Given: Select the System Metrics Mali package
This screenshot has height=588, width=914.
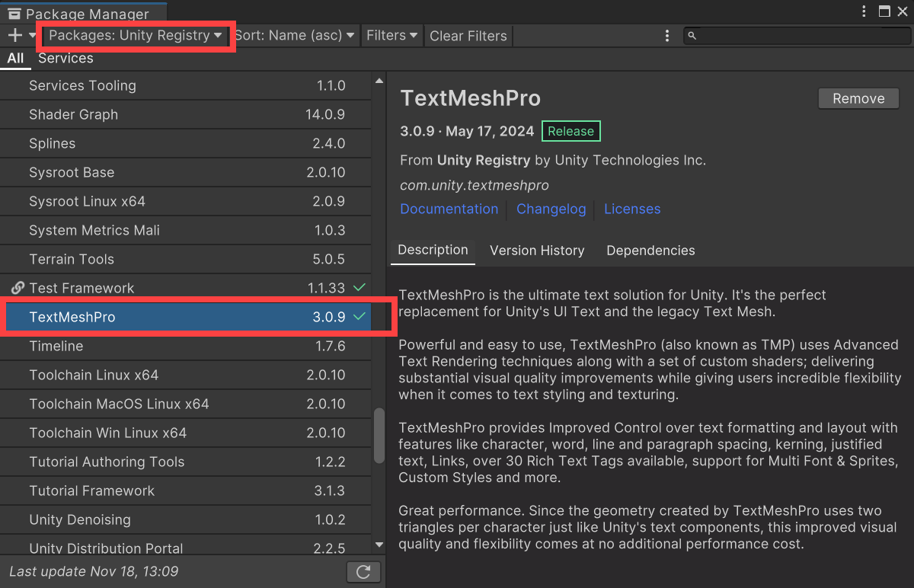Looking at the screenshot, I should pos(186,231).
